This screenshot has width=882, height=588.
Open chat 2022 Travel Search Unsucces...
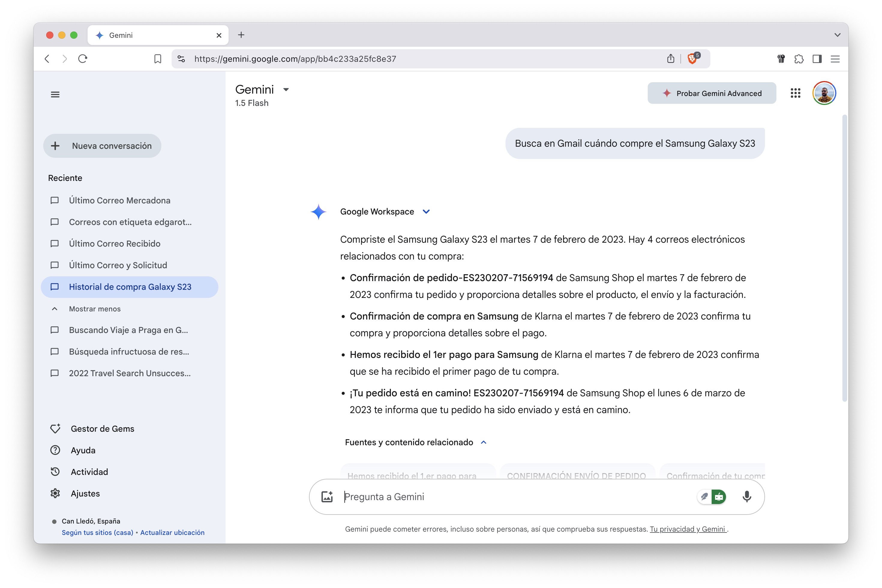point(129,373)
